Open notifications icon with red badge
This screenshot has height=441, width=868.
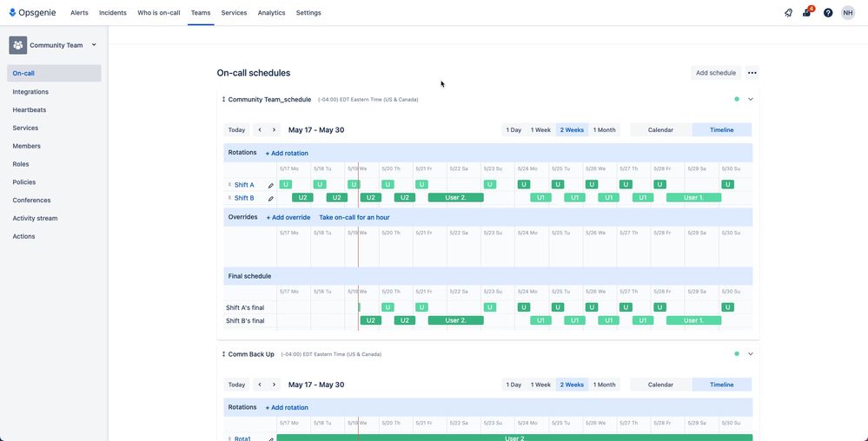(x=807, y=12)
